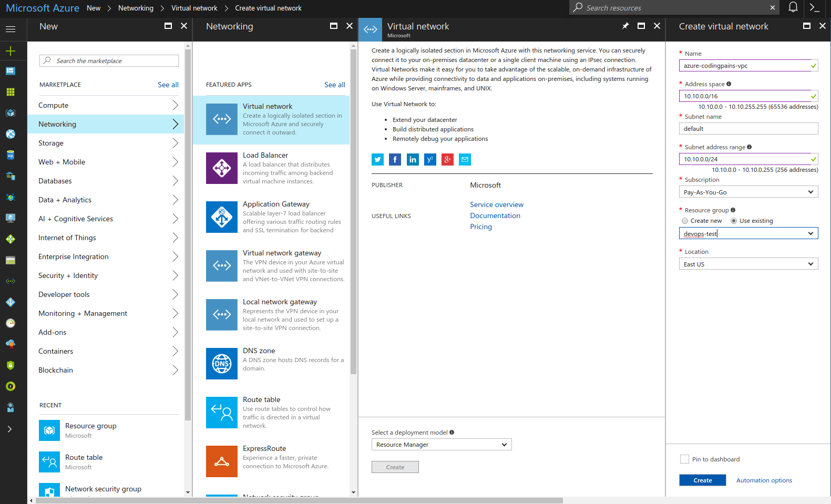
Task: Share Virtual network on Facebook
Action: coord(395,160)
